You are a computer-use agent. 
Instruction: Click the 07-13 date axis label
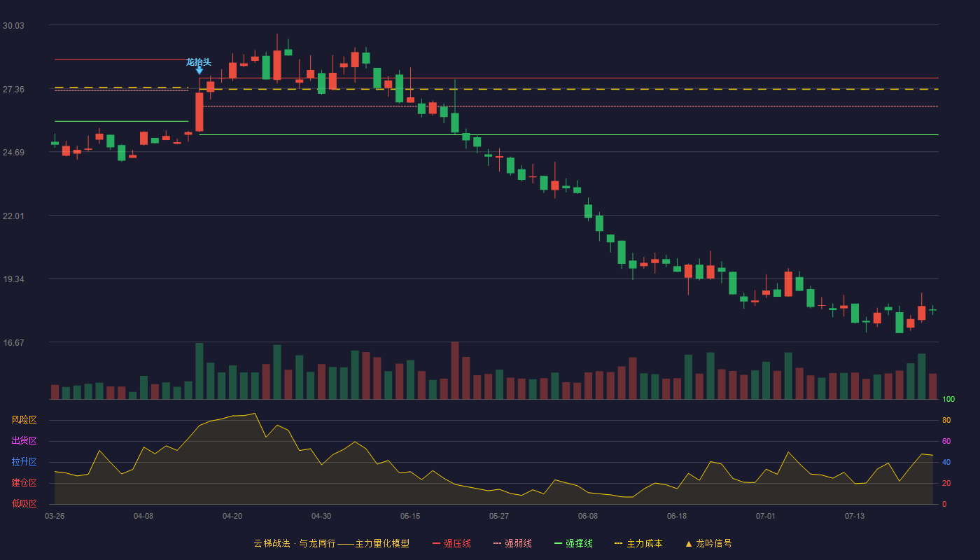[855, 516]
